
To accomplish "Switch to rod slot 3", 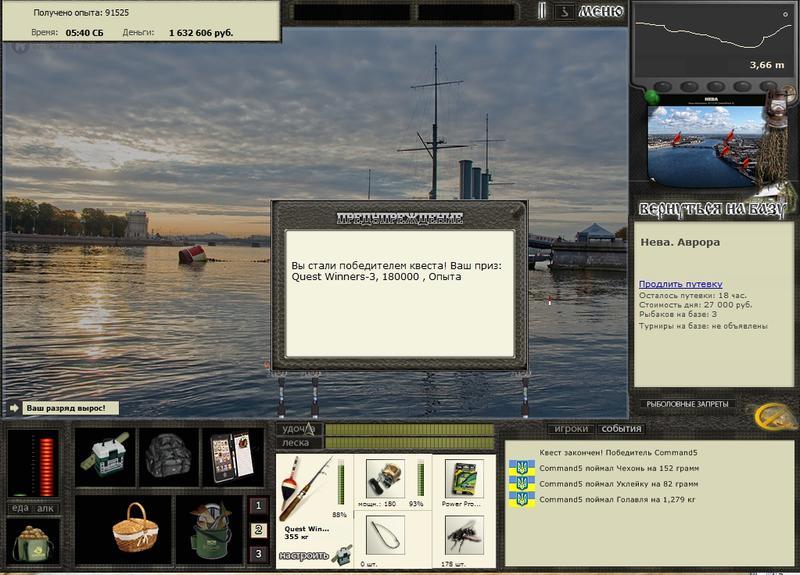I will 258,554.
